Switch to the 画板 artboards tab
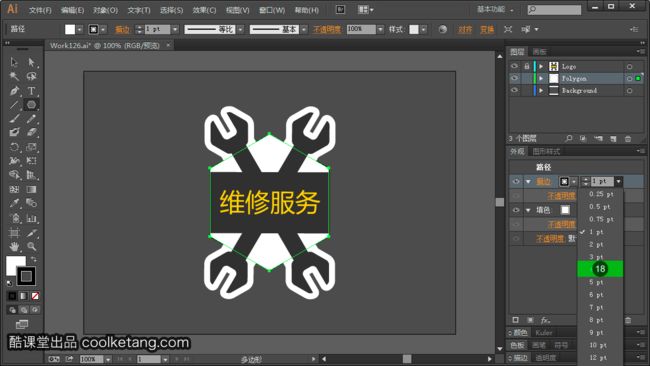Viewport: 650px width, 366px height. click(x=540, y=52)
